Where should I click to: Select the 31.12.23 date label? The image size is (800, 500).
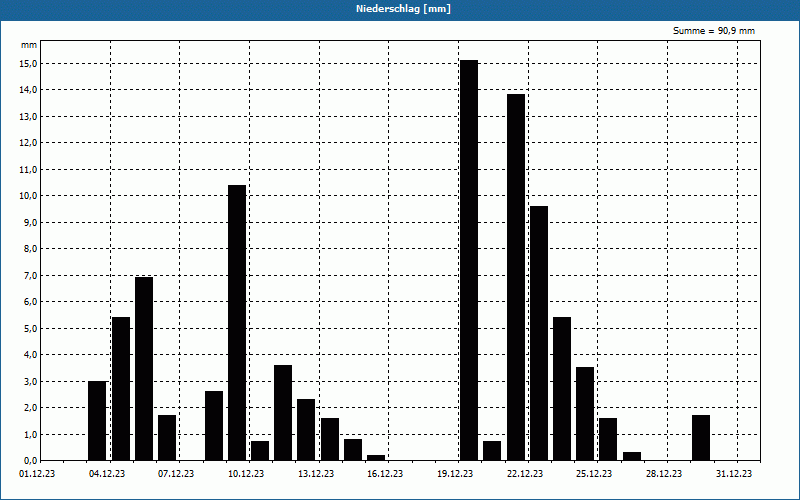[734, 474]
